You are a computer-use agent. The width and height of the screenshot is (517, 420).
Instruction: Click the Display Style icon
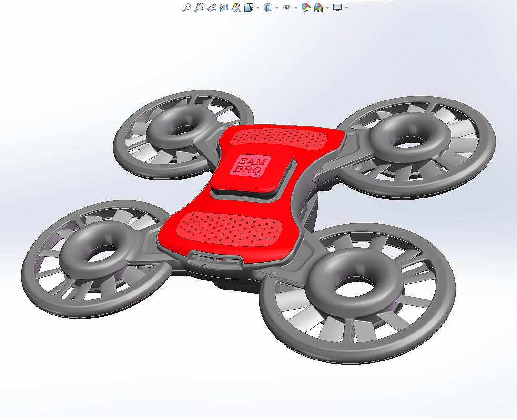268,8
